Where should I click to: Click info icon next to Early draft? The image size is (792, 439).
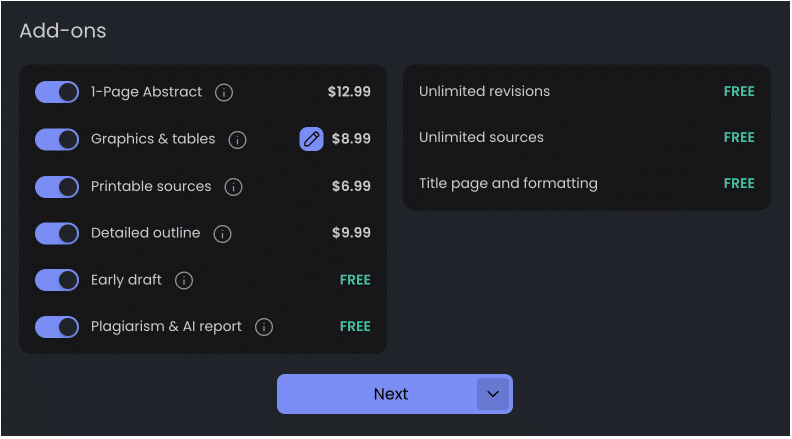pyautogui.click(x=184, y=281)
